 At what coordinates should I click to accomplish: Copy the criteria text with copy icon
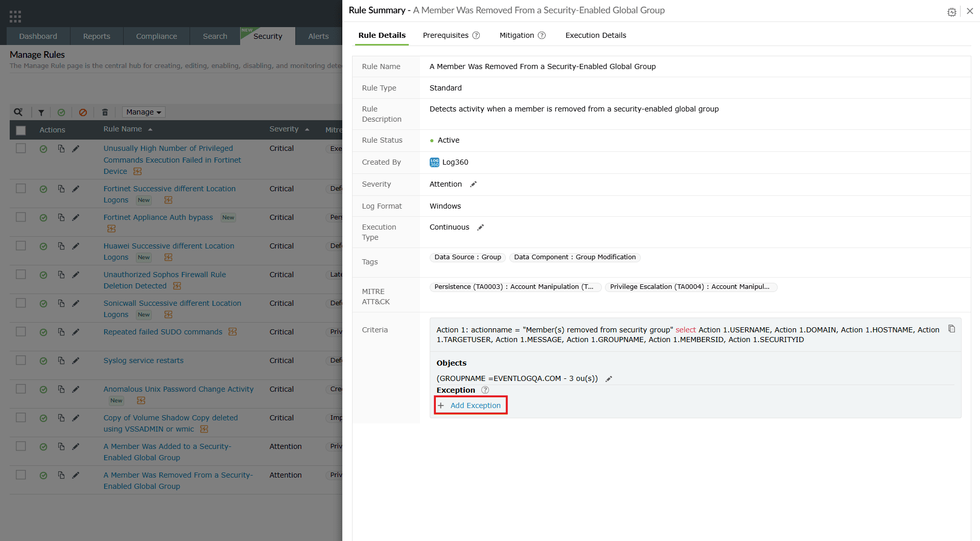[951, 329]
